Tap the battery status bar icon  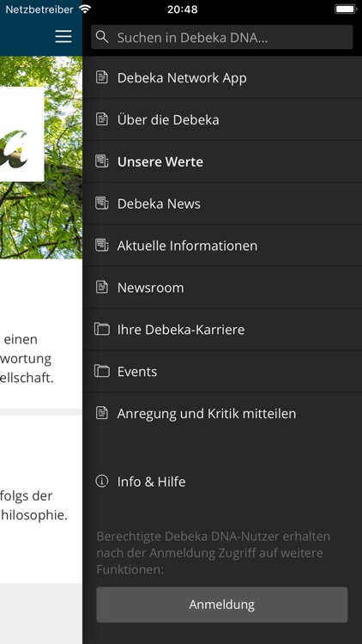(x=346, y=9)
